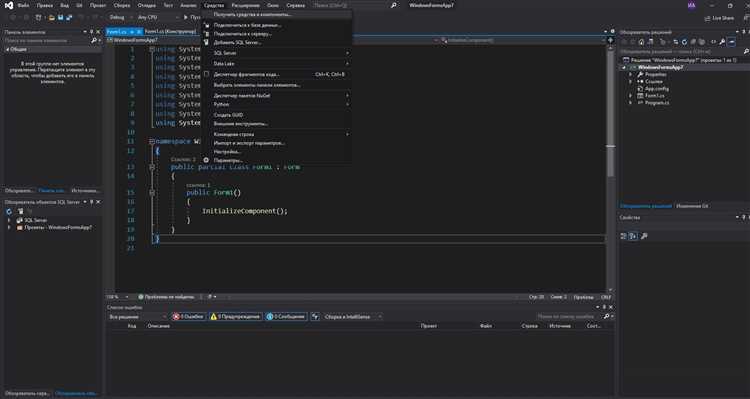This screenshot has height=399, width=750.
Task: Click the gear icon beside Параметры menu item
Action: tap(206, 160)
